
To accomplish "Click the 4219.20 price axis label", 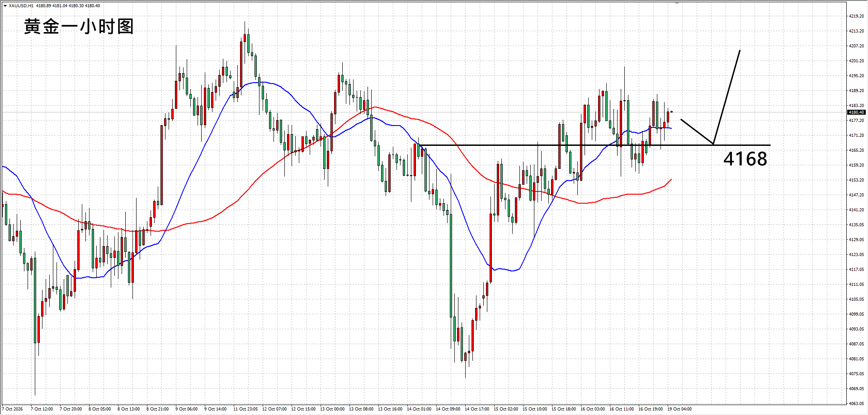I will 856,16.
